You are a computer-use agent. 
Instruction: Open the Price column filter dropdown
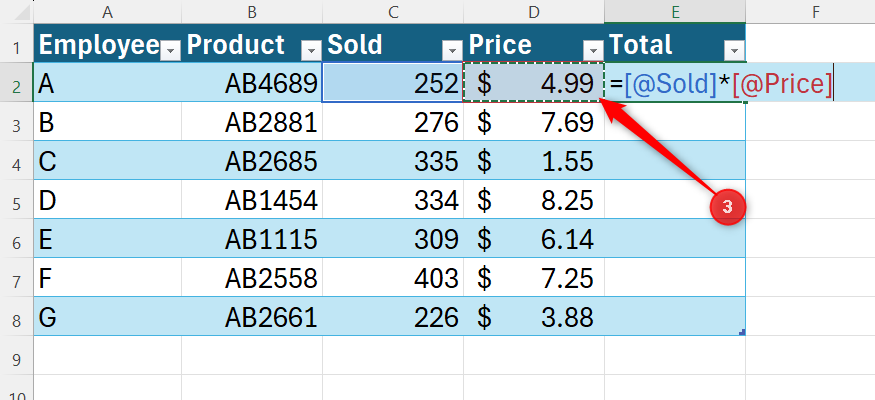click(593, 51)
